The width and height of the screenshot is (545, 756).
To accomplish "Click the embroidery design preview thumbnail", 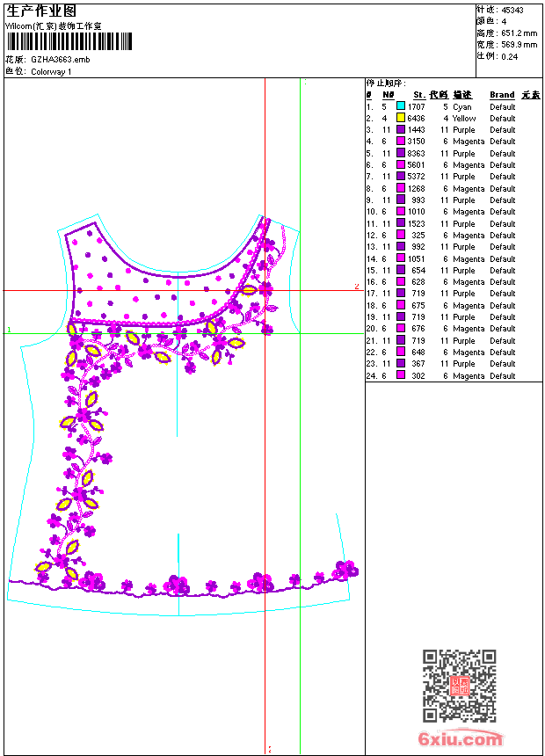I will [183, 413].
